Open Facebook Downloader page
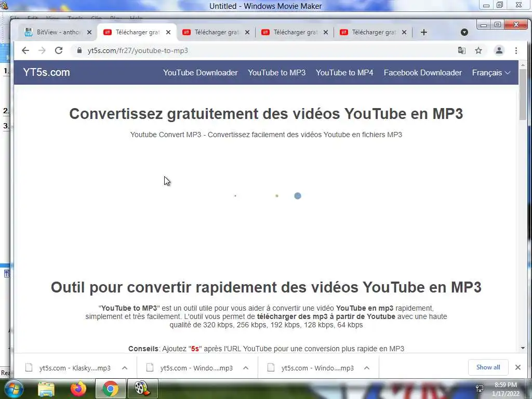The width and height of the screenshot is (532, 399). (x=423, y=73)
